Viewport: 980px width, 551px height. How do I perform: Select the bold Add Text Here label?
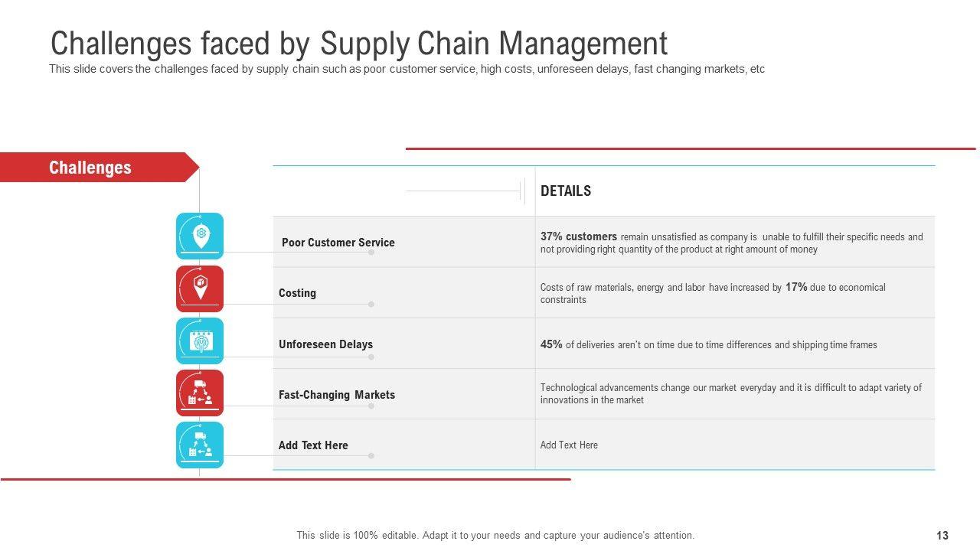pyautogui.click(x=313, y=445)
